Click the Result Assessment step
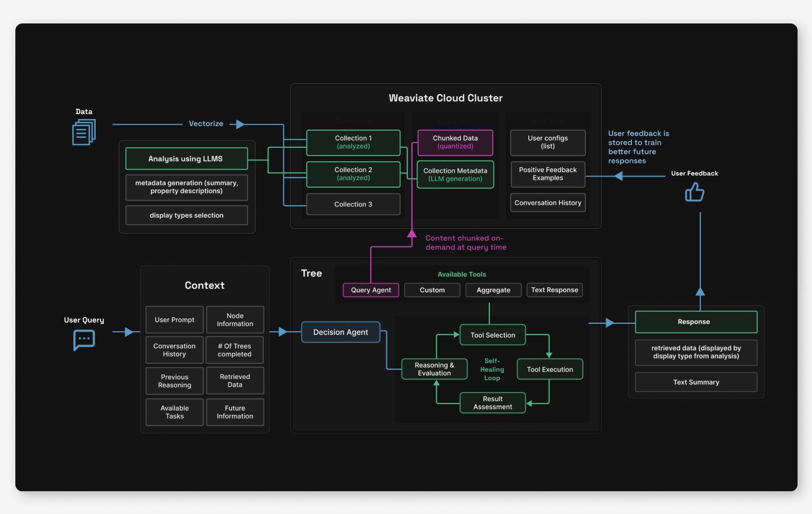Viewport: 812px width, 514px height. coord(492,403)
